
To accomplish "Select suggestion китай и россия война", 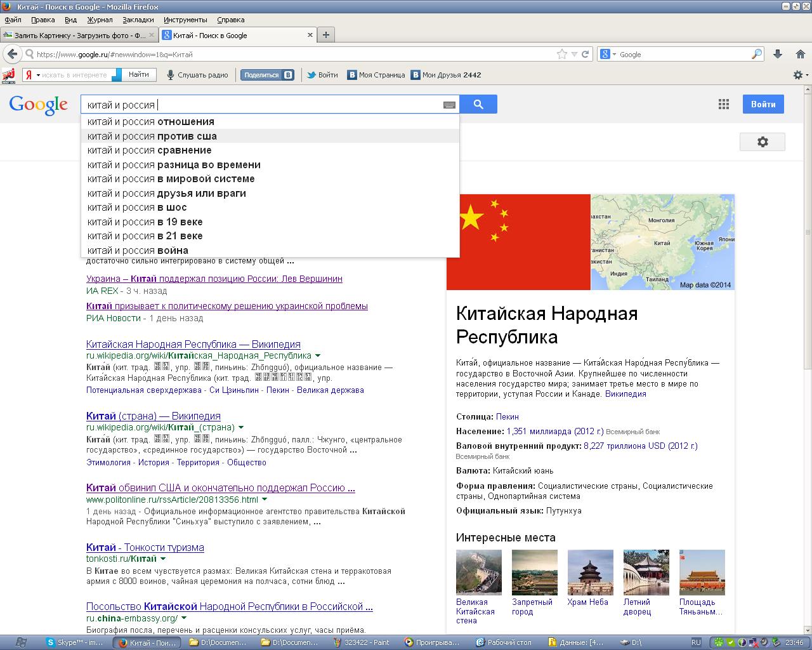I will tap(270, 250).
